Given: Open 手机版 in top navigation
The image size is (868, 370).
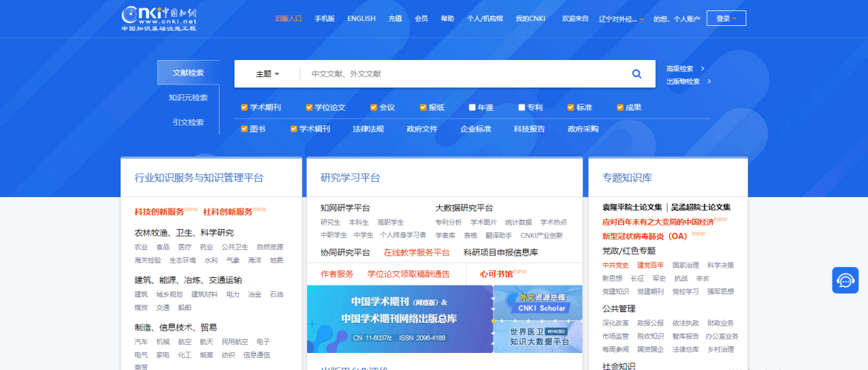Looking at the screenshot, I should point(325,19).
